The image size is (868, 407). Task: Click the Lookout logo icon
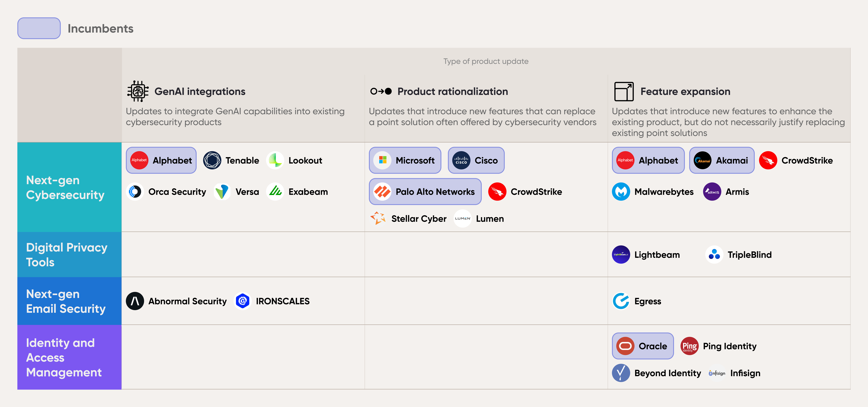coord(275,161)
